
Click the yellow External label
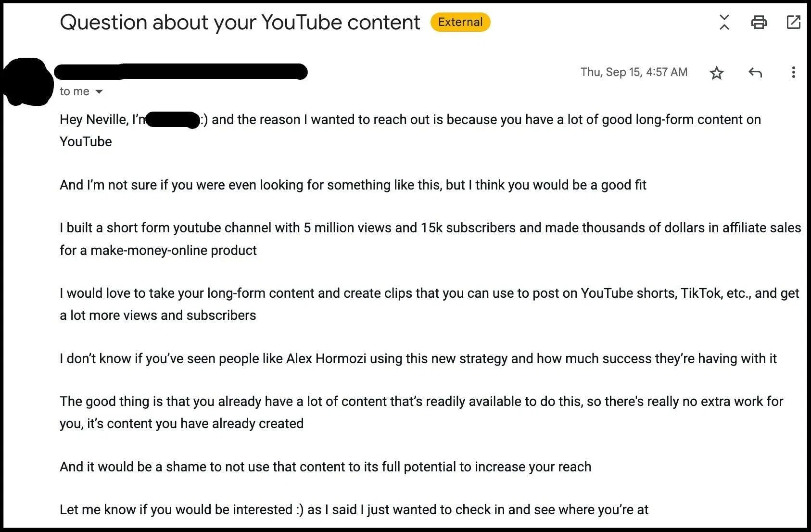tap(460, 22)
